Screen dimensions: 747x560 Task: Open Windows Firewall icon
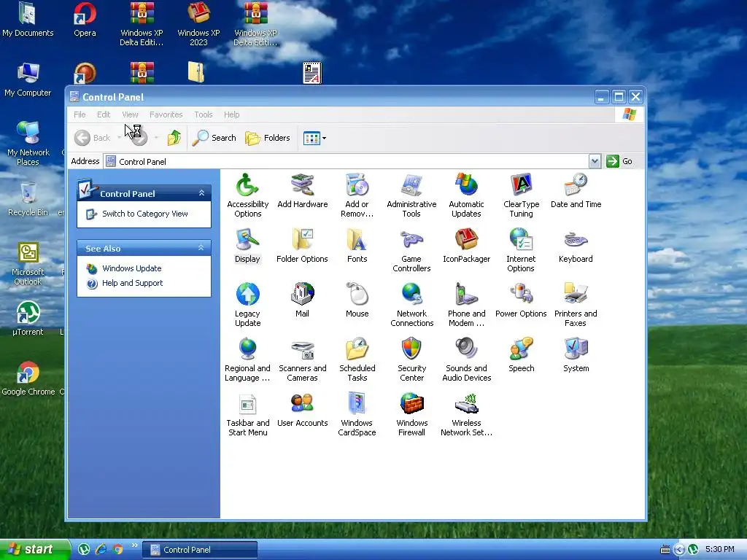(411, 414)
